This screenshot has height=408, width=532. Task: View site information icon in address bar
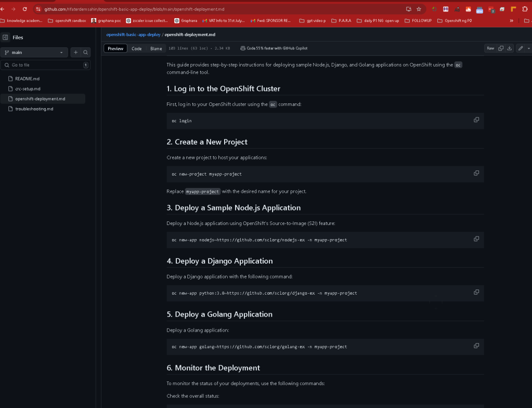point(38,9)
